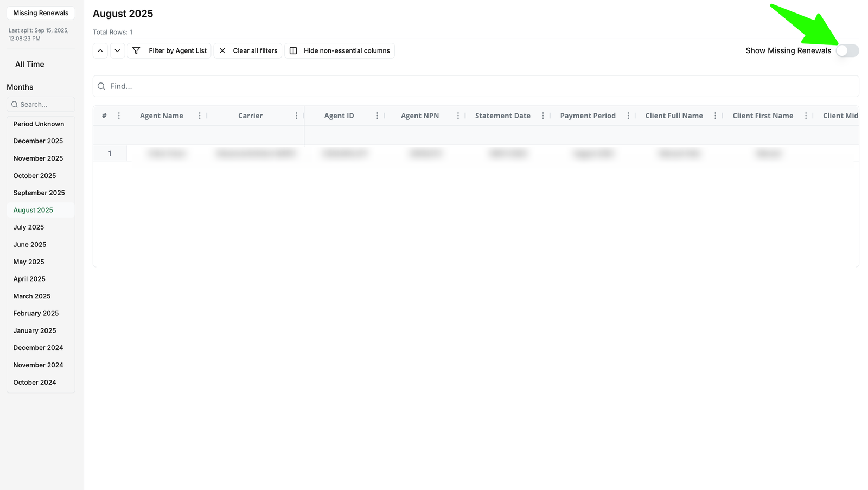
Task: Focus the Months search box
Action: pyautogui.click(x=41, y=104)
